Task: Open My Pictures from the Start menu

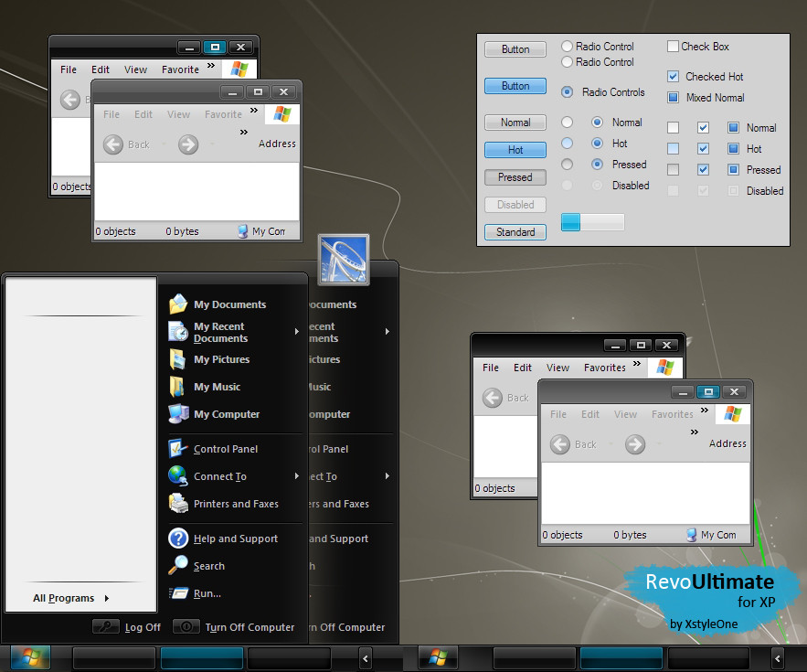Action: (x=178, y=359)
